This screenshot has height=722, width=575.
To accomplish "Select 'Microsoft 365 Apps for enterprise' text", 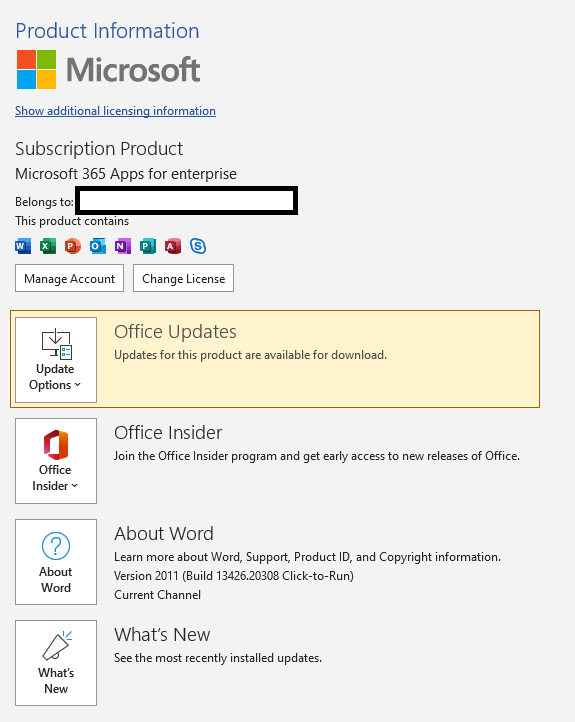I will click(x=126, y=174).
